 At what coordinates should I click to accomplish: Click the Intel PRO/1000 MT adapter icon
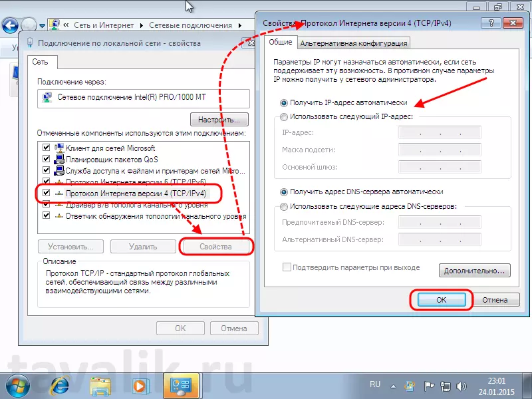point(47,98)
